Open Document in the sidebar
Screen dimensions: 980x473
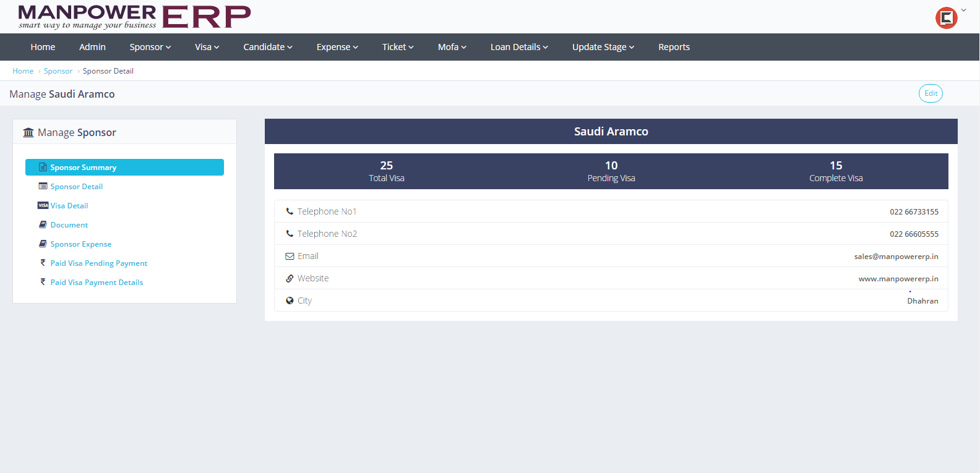pyautogui.click(x=69, y=224)
